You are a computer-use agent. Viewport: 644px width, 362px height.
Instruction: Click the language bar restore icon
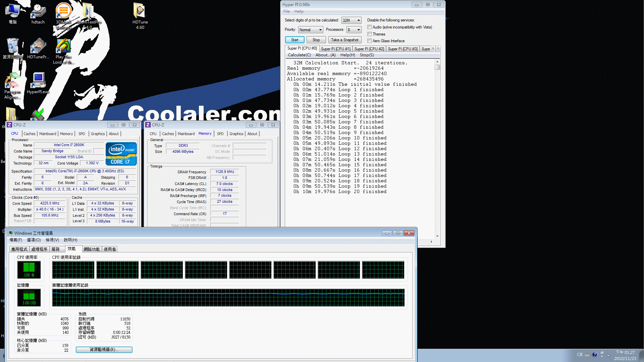(x=602, y=353)
